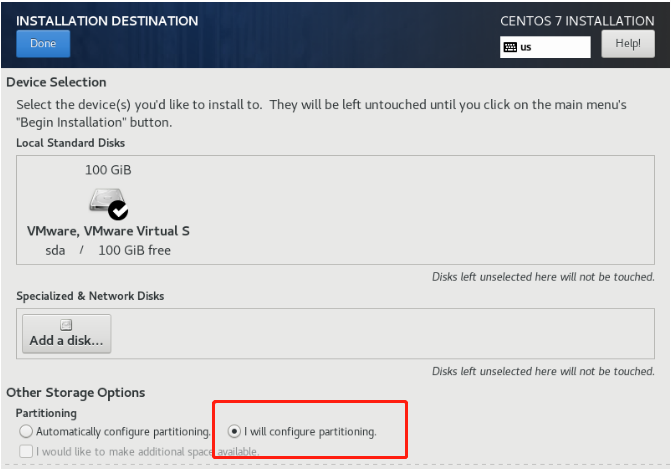The image size is (671, 469).
Task: Click the checkmark badge on sda disk
Action: [118, 210]
